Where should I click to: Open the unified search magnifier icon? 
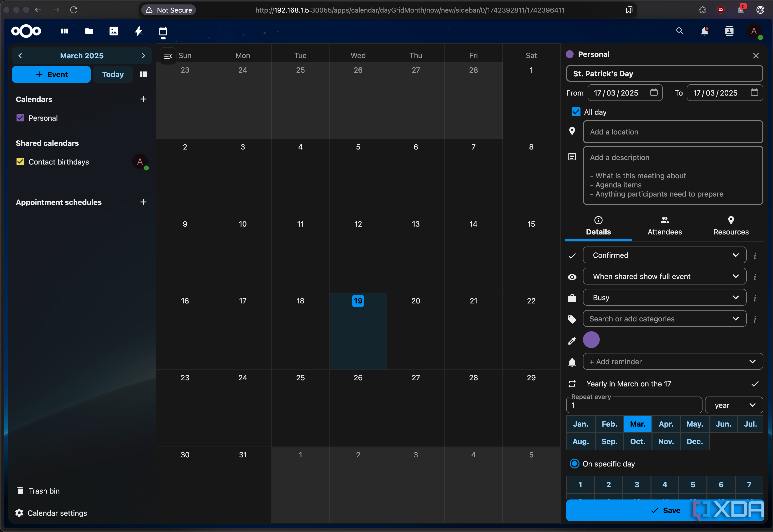(x=680, y=31)
